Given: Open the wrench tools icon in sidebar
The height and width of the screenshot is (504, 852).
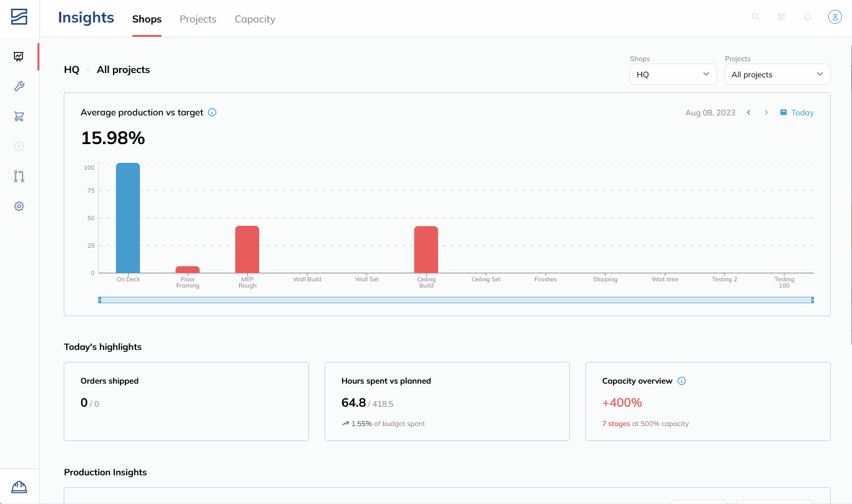Looking at the screenshot, I should 19,87.
